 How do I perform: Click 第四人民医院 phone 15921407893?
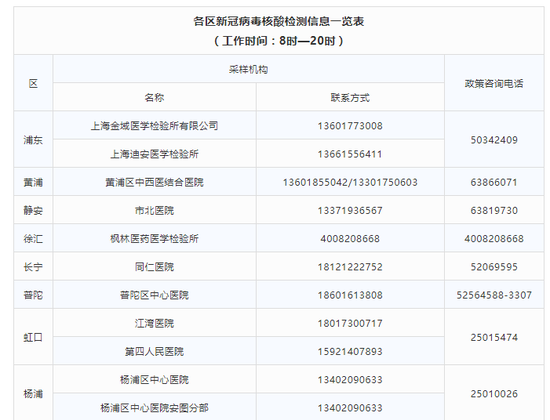(350, 351)
